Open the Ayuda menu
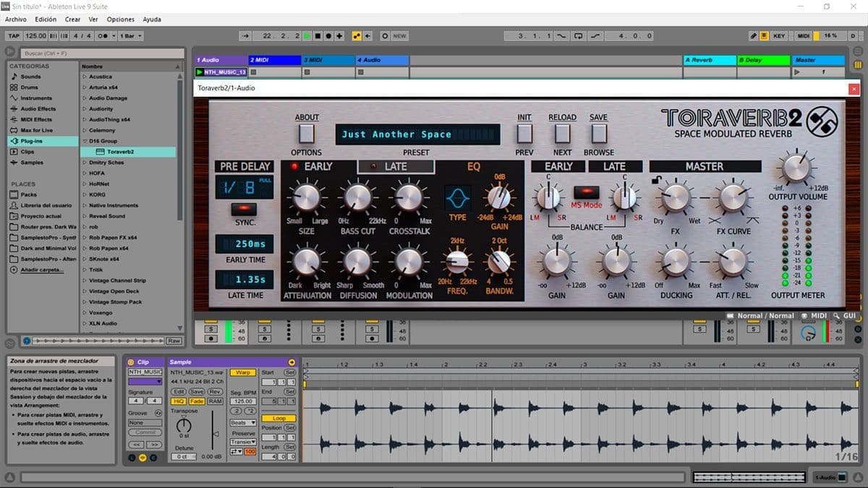 152,20
